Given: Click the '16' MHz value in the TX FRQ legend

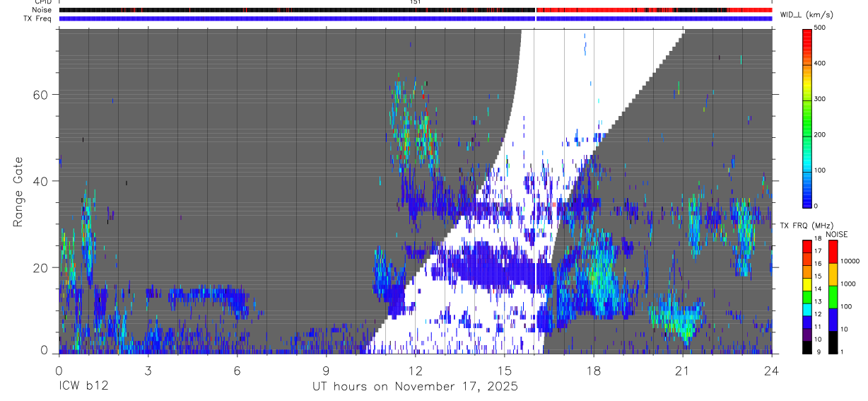Looking at the screenshot, I should coord(818,263).
